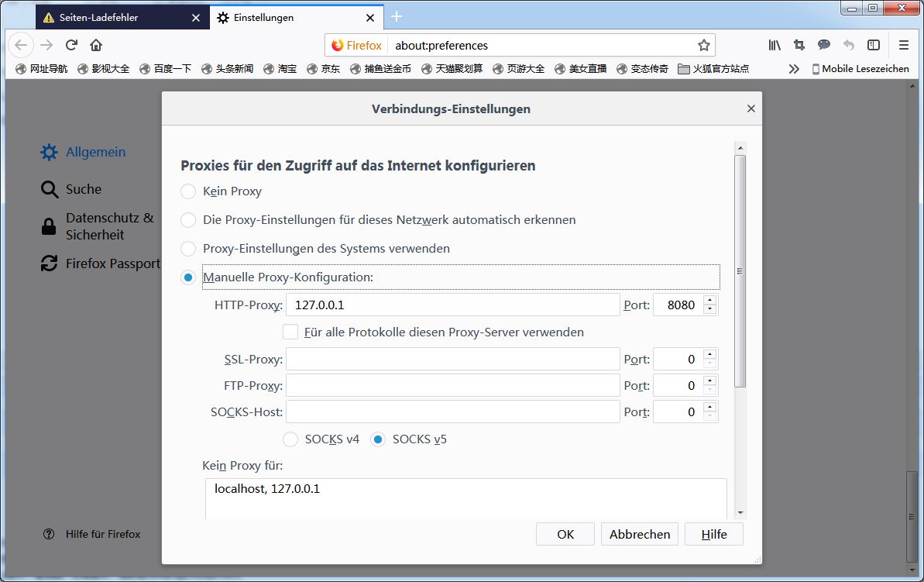
Task: Open Datenschutz & Sicherheit category
Action: click(98, 226)
